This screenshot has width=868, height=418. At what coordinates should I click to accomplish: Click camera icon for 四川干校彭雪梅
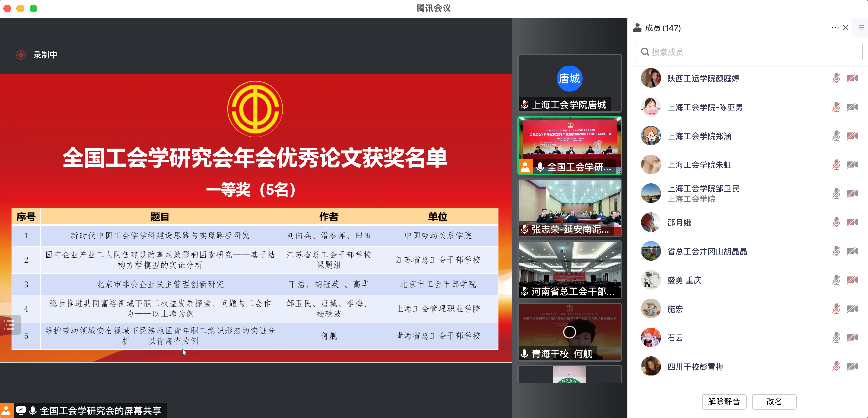click(852, 367)
